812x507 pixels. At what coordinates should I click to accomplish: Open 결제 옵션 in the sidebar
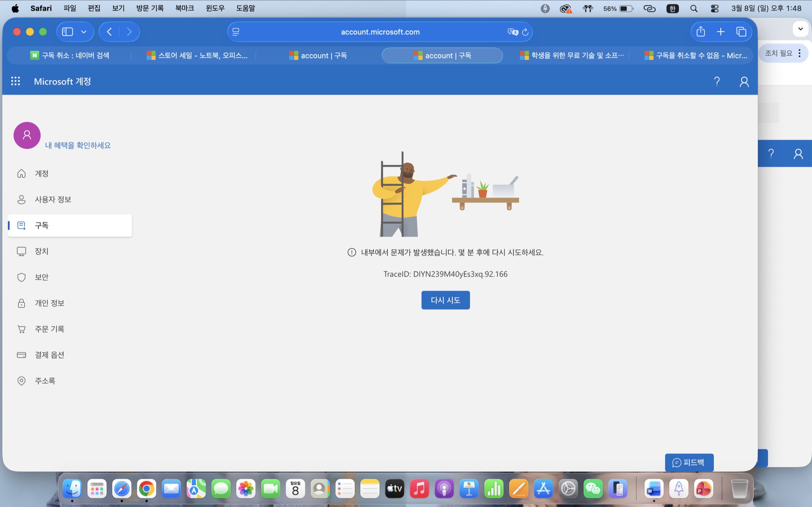click(70, 355)
